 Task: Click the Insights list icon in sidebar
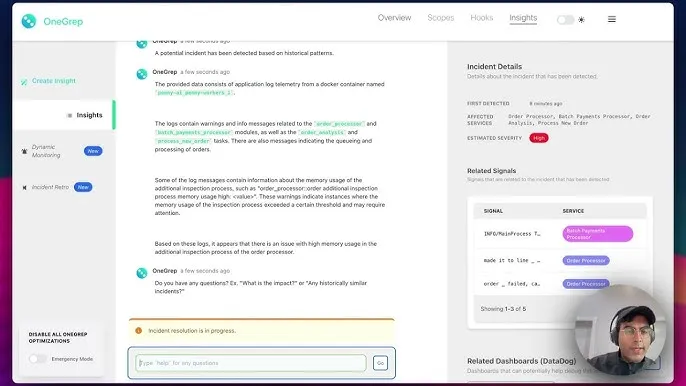(69, 116)
